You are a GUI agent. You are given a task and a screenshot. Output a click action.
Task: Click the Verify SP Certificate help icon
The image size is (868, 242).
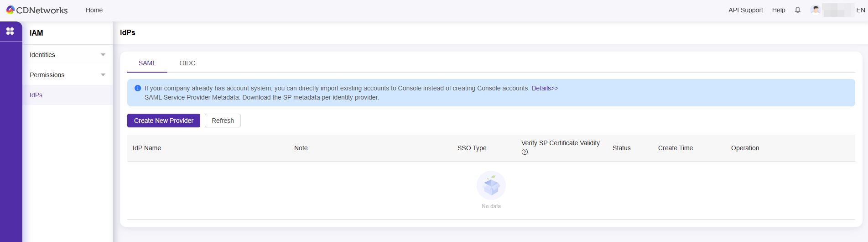(x=525, y=152)
